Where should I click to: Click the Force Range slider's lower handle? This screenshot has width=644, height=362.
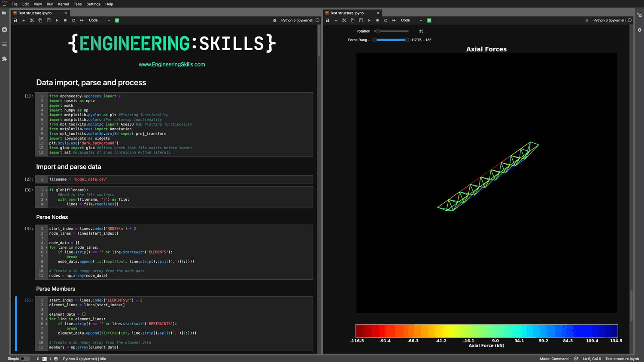[375, 40]
